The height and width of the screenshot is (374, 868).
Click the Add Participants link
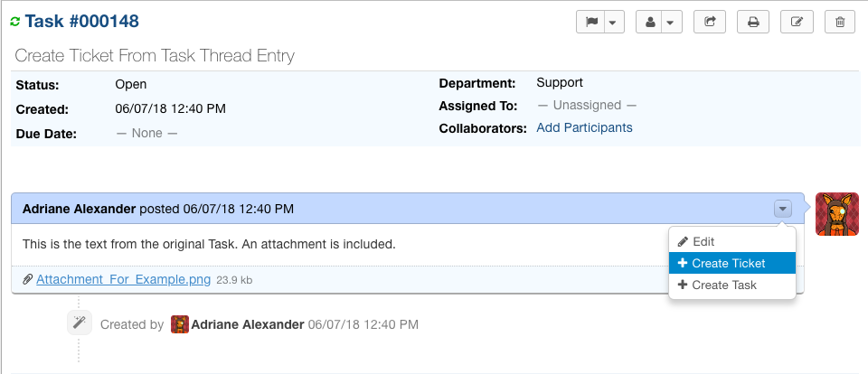584,128
